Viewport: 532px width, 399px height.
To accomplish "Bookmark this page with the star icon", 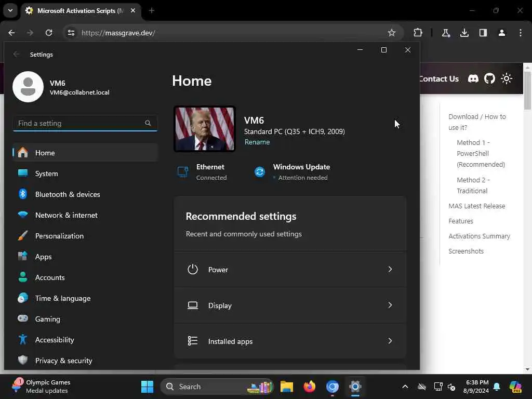I will tap(392, 33).
